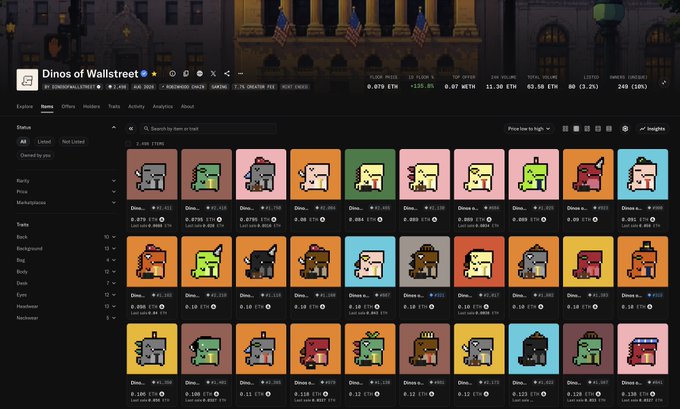This screenshot has height=409, width=680.
Task: Open the collection website globe icon
Action: click(199, 74)
